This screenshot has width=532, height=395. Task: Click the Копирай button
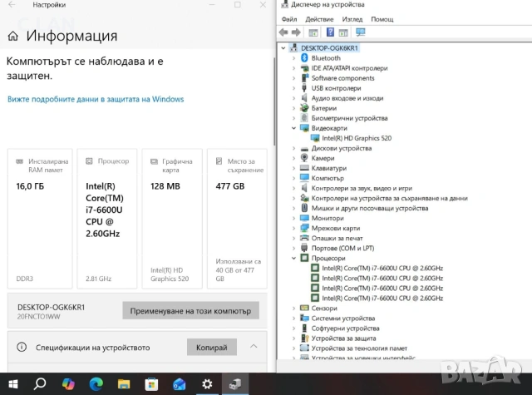tap(212, 347)
